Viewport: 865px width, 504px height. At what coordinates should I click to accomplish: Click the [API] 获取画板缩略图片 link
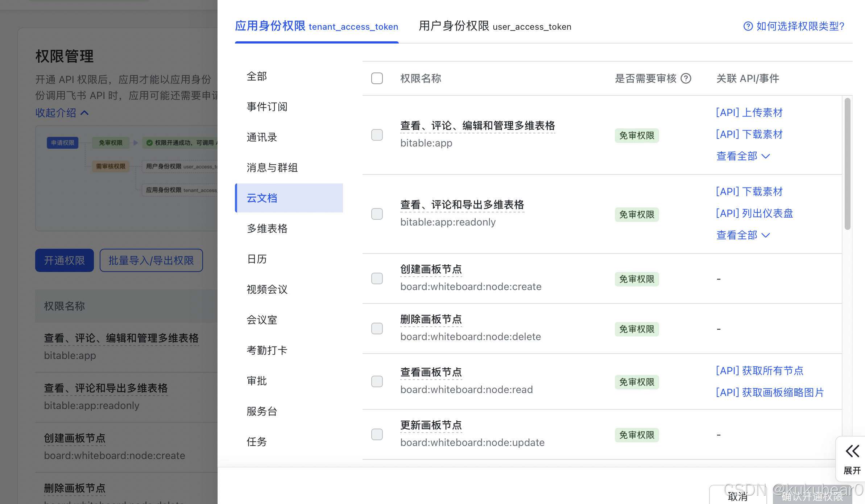(x=770, y=392)
